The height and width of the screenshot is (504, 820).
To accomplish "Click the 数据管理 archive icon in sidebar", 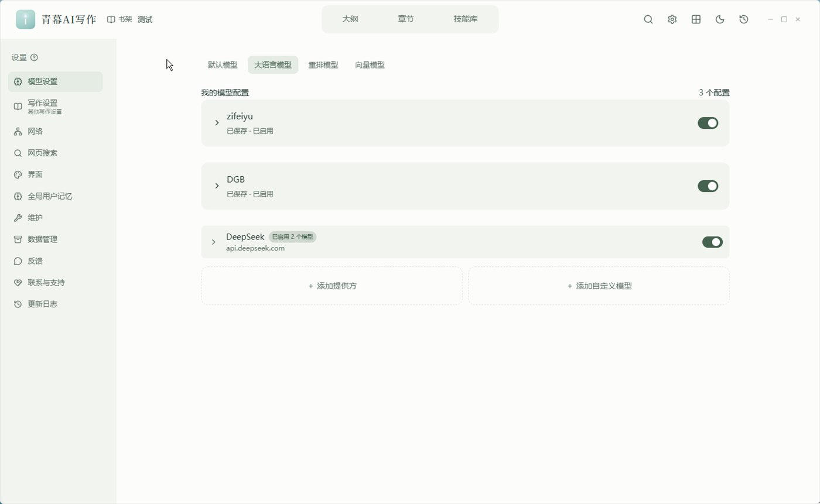I will click(18, 239).
